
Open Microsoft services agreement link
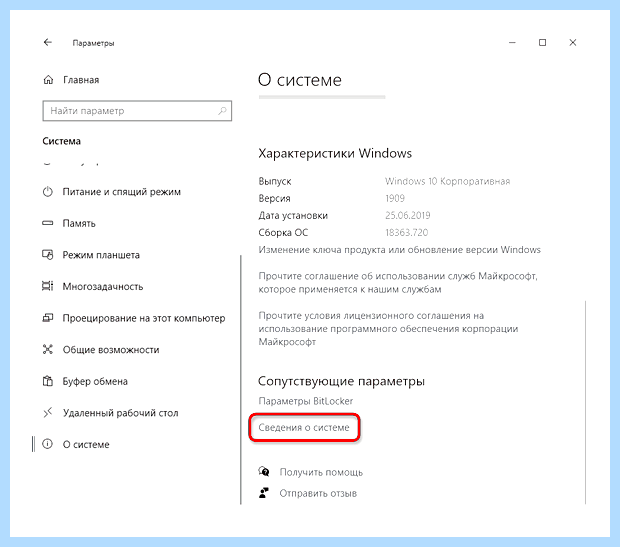click(x=398, y=282)
